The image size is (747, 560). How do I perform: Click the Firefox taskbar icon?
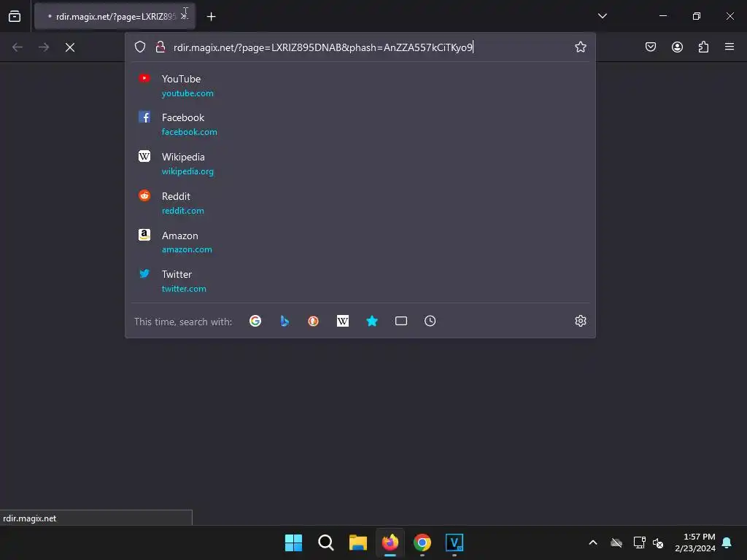pos(390,542)
